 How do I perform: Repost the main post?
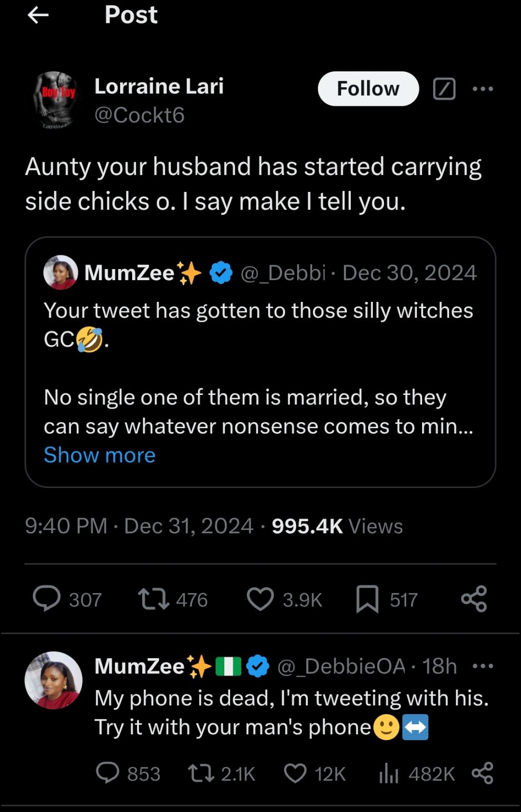[153, 599]
